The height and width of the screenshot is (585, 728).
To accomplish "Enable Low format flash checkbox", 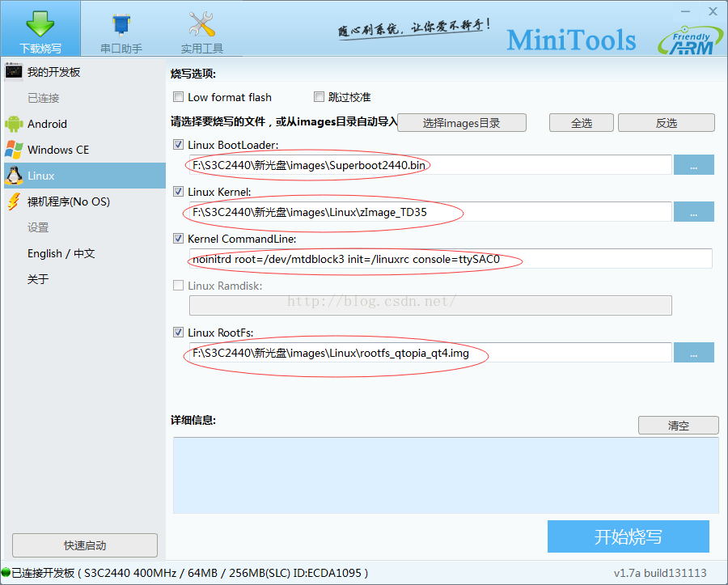I will pos(178,96).
